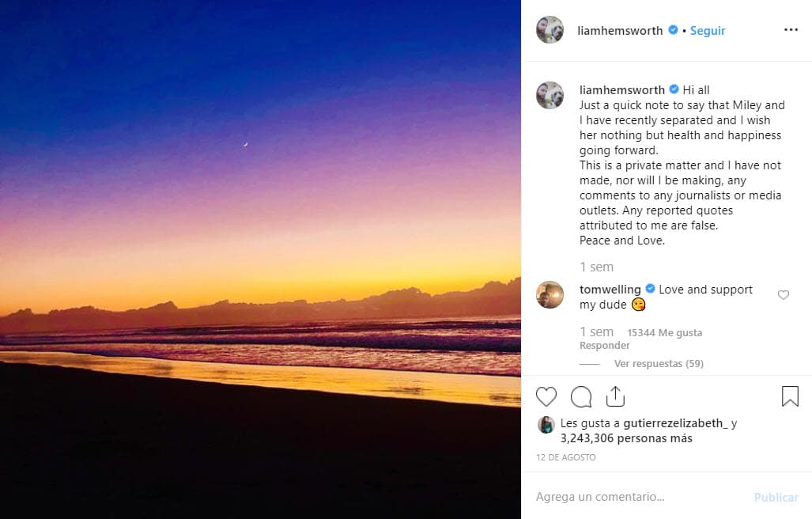
Task: Like tomwelling's comment with small heart
Action: pyautogui.click(x=784, y=295)
